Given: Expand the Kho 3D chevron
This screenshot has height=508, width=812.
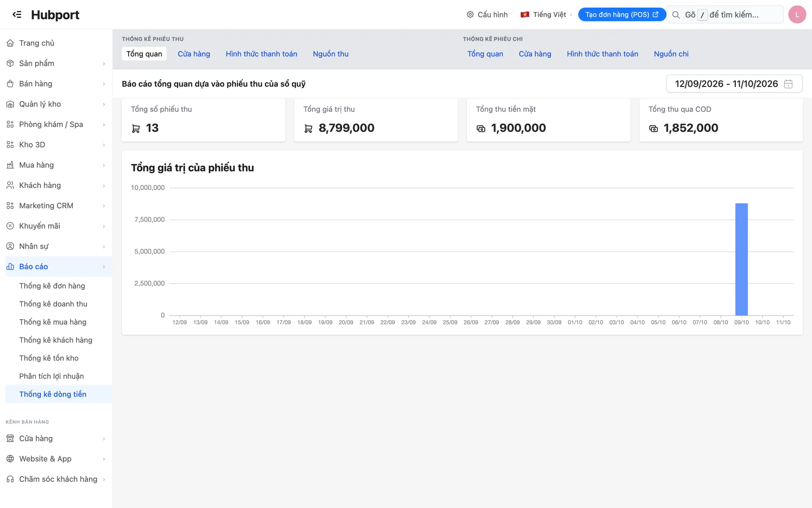Looking at the screenshot, I should (x=104, y=145).
